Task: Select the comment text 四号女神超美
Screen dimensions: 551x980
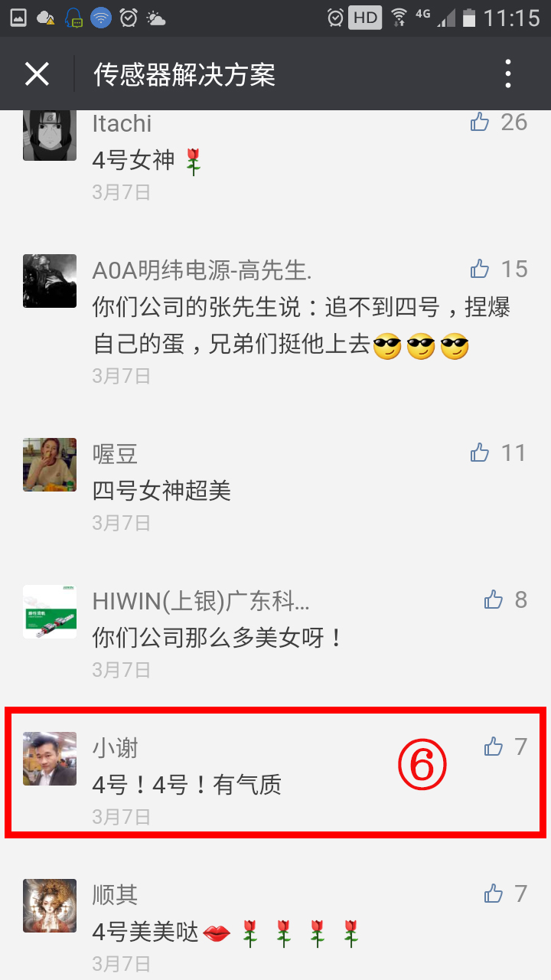Action: 161,490
